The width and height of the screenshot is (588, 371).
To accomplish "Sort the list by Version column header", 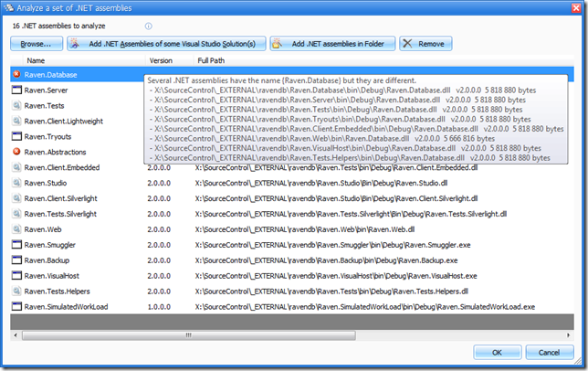I will 161,60.
